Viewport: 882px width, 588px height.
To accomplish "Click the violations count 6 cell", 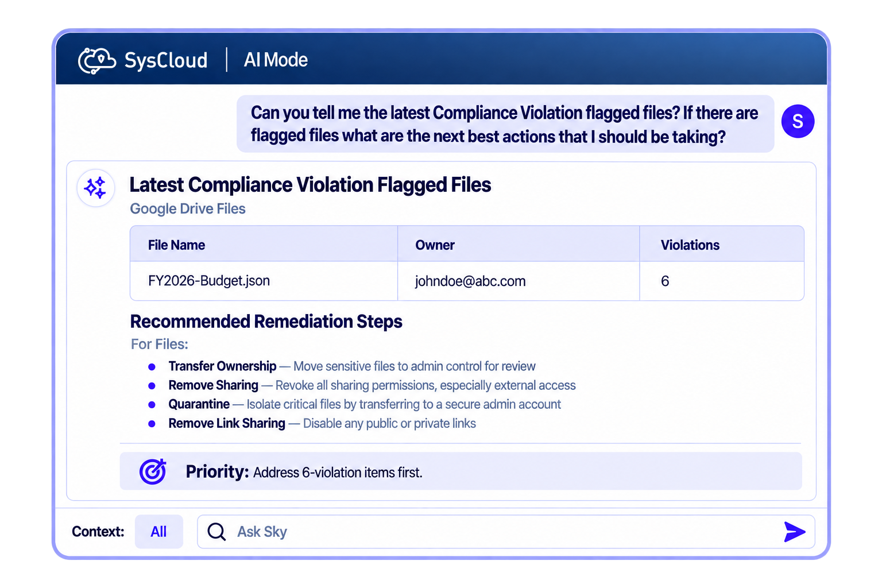I will click(722, 281).
